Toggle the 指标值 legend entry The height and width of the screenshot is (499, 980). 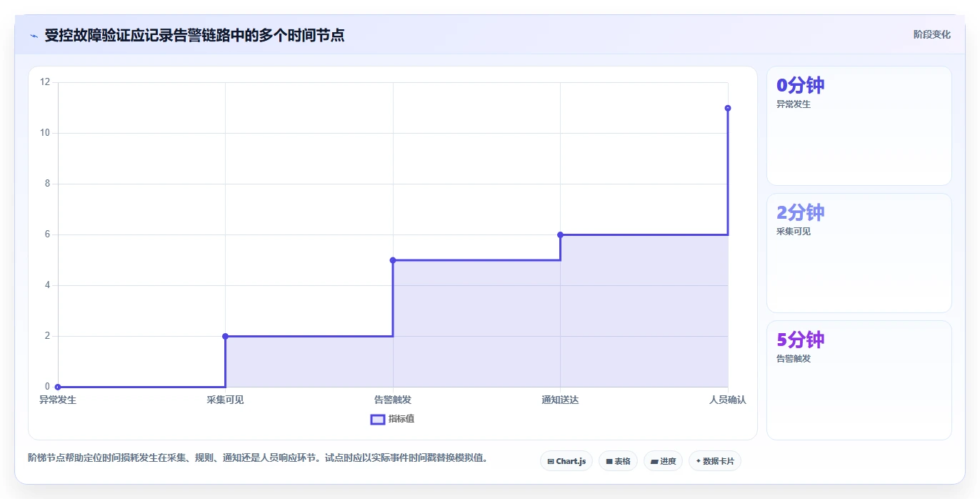[392, 419]
